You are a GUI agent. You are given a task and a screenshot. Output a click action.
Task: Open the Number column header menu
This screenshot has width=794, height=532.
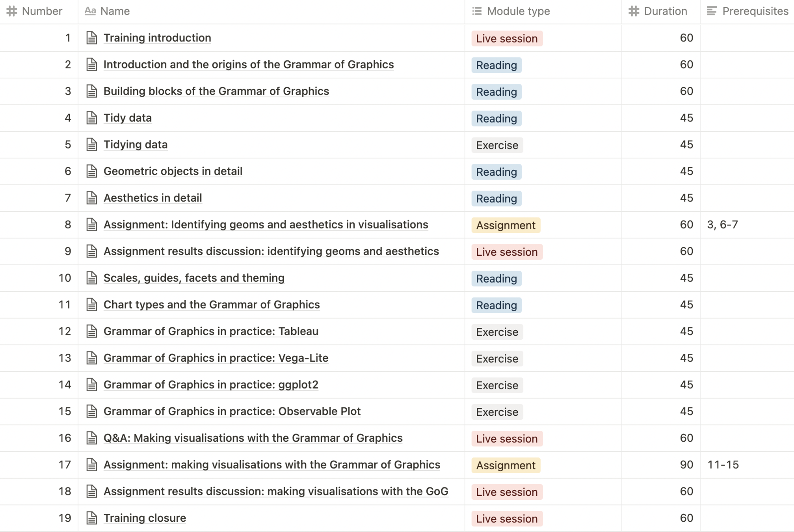coord(42,11)
